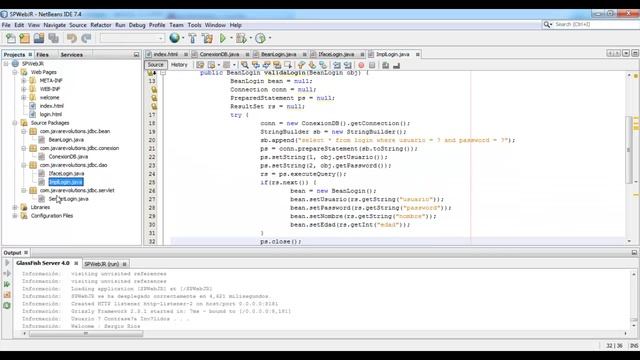Open the Tools menu
The width and height of the screenshot is (640, 360).
point(194,25)
